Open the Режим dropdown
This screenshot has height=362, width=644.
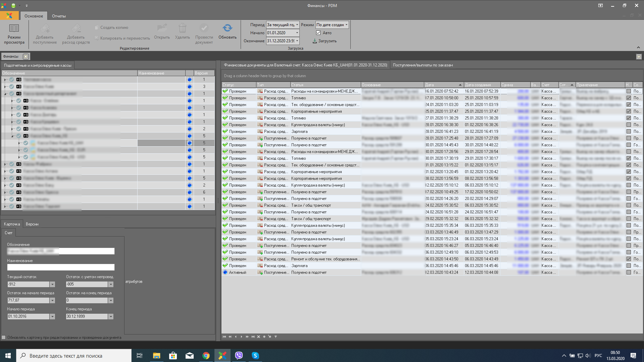click(x=346, y=25)
